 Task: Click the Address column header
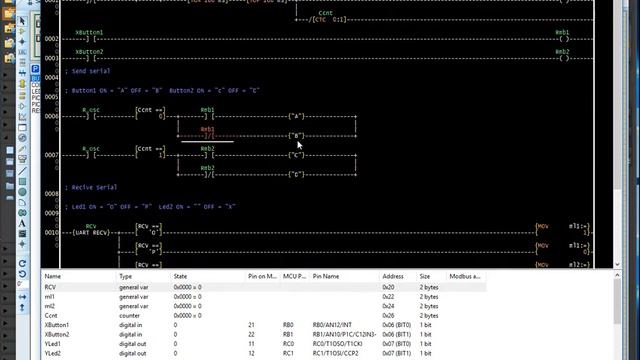point(397,276)
